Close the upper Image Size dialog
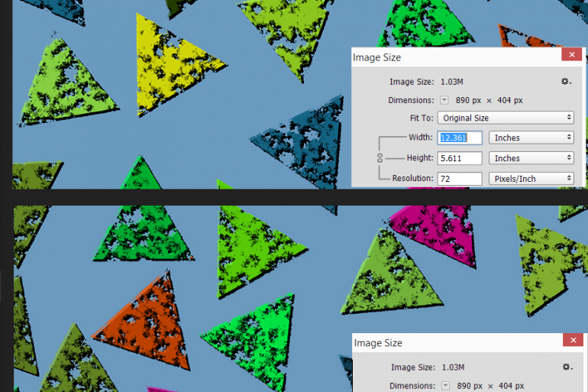This screenshot has width=588, height=392. coord(571,55)
